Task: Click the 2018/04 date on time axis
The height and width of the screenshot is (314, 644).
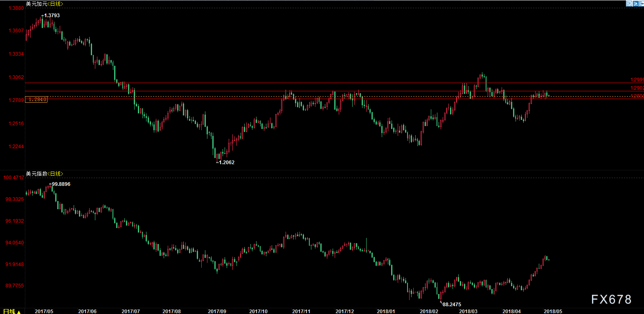Action: pyautogui.click(x=511, y=311)
